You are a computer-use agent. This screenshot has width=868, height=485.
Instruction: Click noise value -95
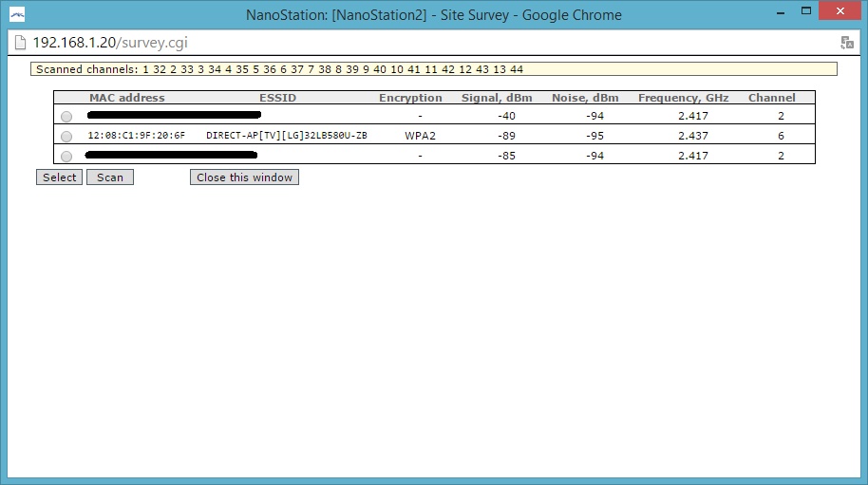click(595, 136)
